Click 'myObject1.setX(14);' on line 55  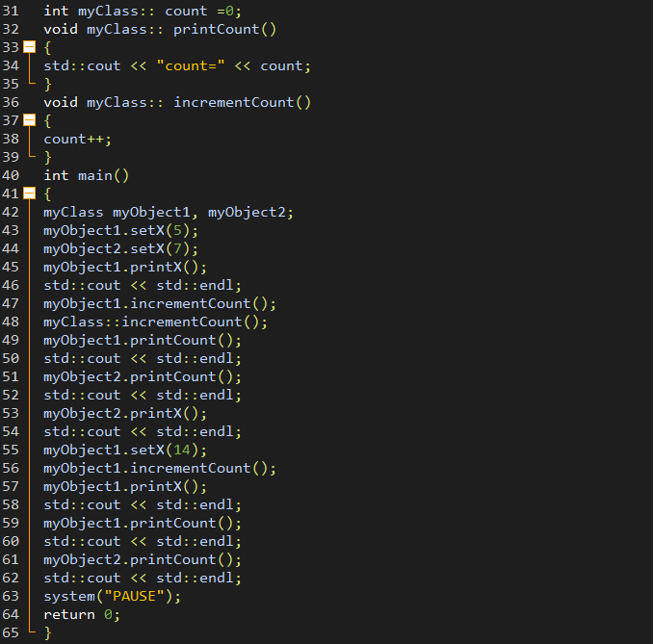[x=125, y=451]
